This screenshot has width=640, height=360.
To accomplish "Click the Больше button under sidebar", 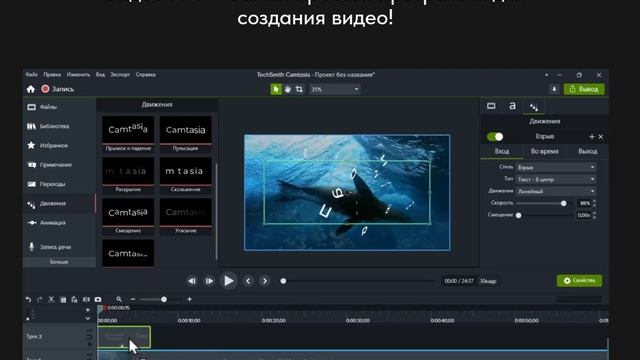I will 59,262.
